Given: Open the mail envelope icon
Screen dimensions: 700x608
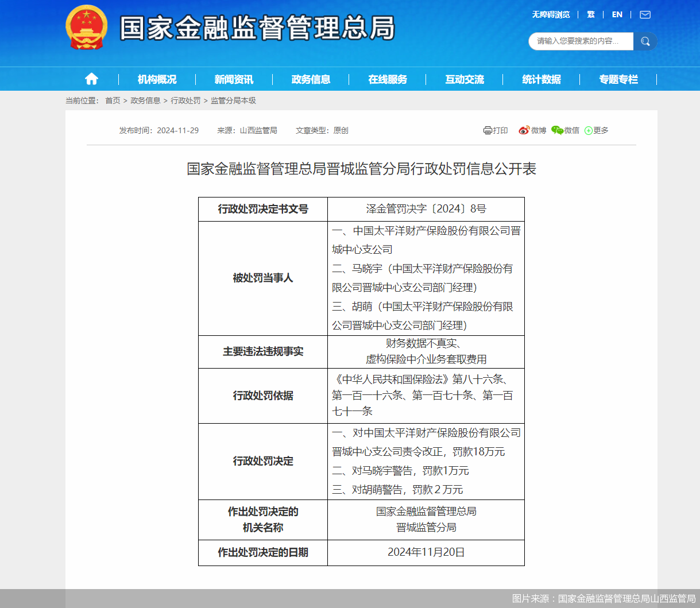Looking at the screenshot, I should (645, 14).
